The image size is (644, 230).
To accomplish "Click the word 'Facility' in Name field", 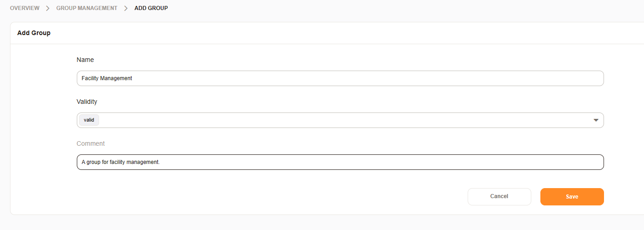I will (x=90, y=78).
